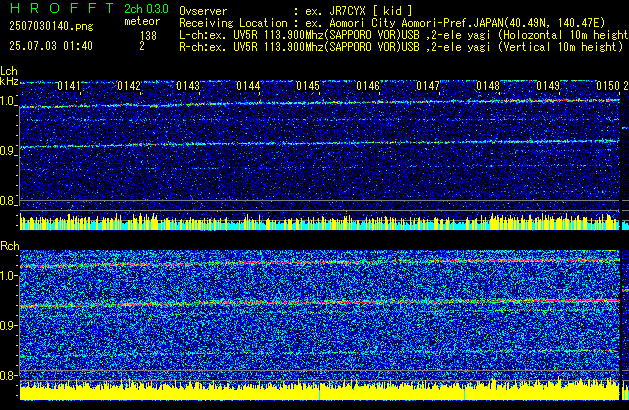Select the meteor count value '138'

(148, 36)
